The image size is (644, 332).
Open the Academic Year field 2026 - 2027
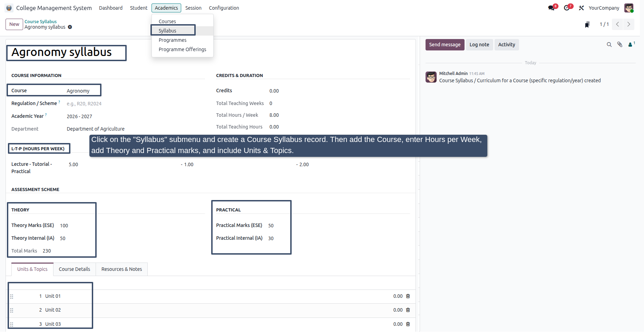click(136, 116)
